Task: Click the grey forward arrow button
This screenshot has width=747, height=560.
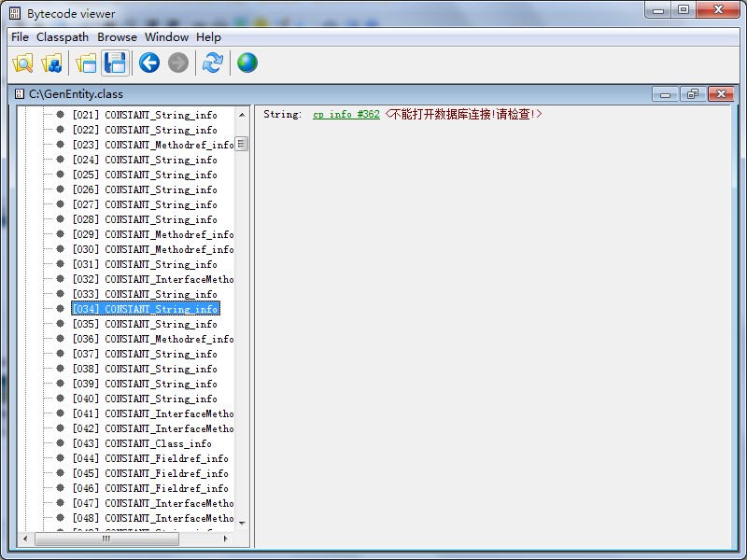Action: 178,63
